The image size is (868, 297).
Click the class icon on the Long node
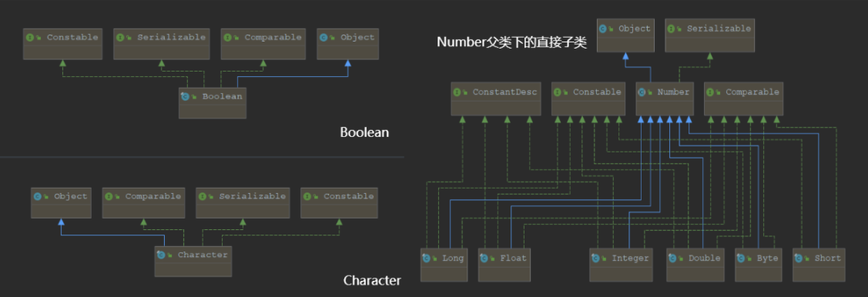point(427,259)
